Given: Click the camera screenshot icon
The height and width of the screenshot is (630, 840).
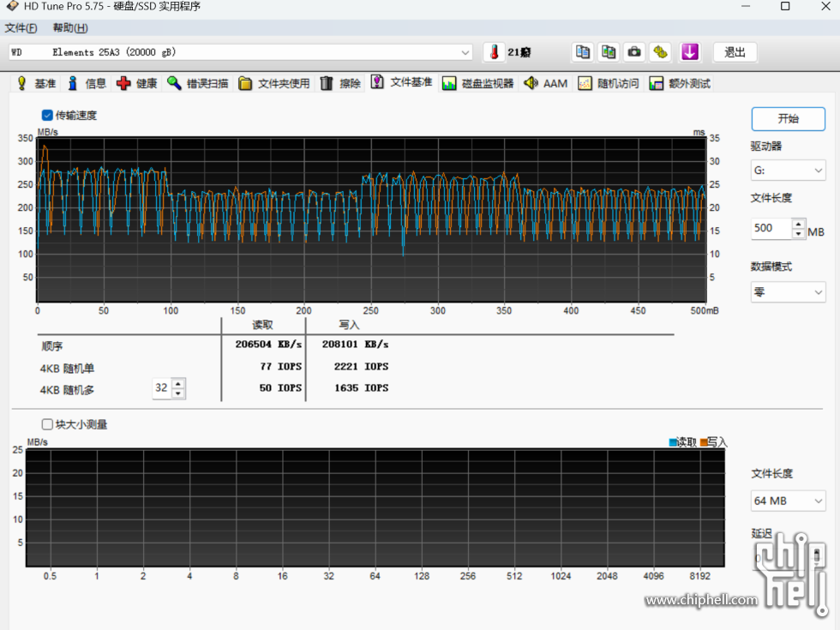Looking at the screenshot, I should coord(634,52).
